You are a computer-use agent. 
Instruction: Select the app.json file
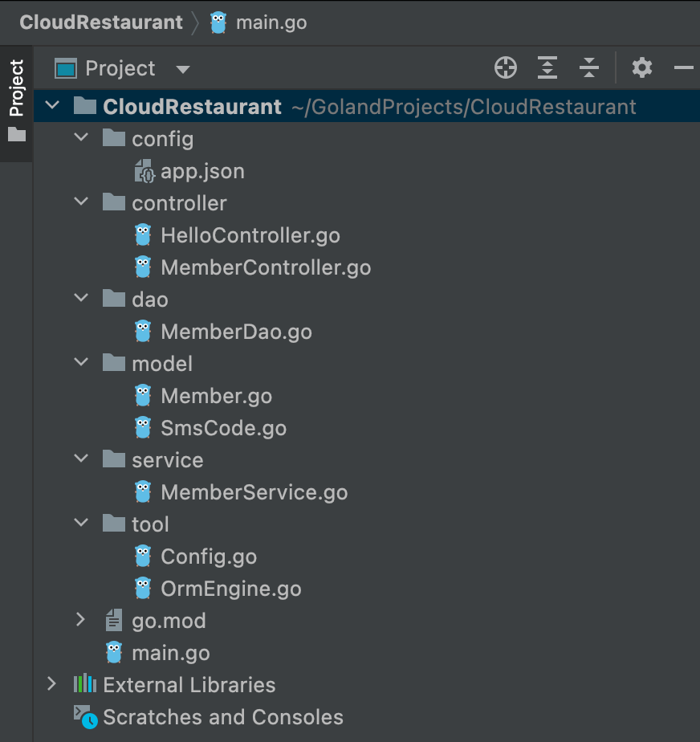202,171
